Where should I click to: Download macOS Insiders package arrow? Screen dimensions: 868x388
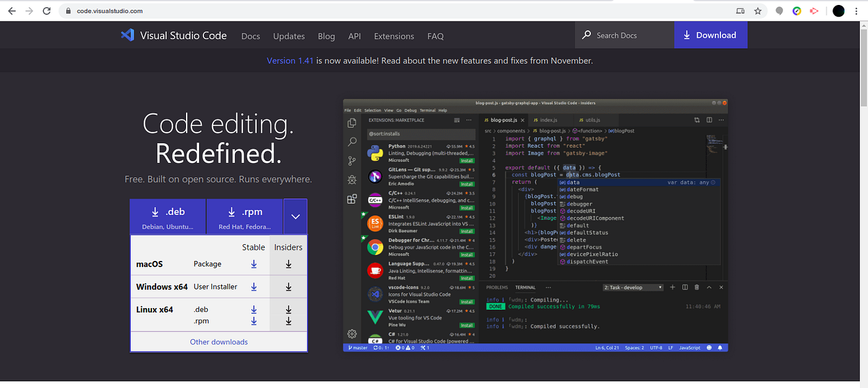tap(288, 264)
